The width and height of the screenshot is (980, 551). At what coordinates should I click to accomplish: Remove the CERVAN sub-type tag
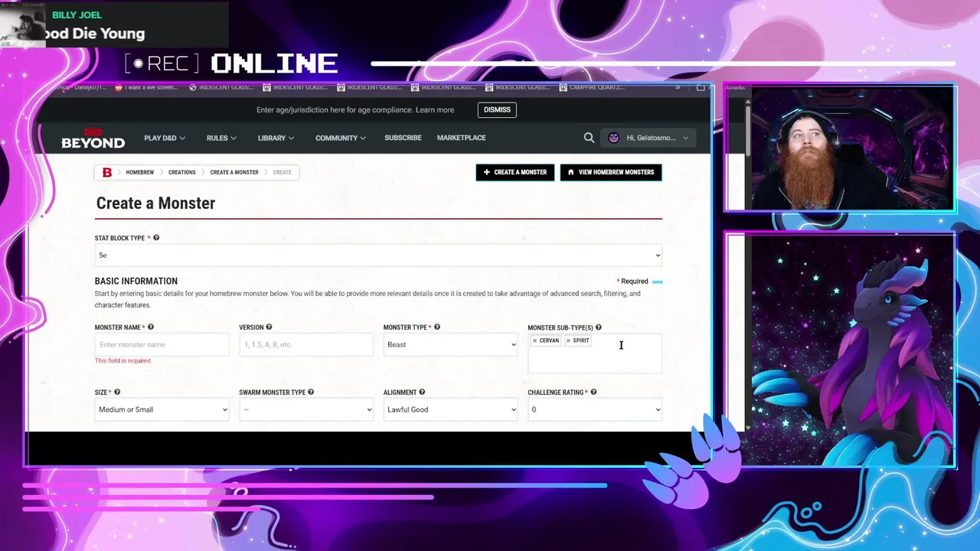pyautogui.click(x=534, y=341)
